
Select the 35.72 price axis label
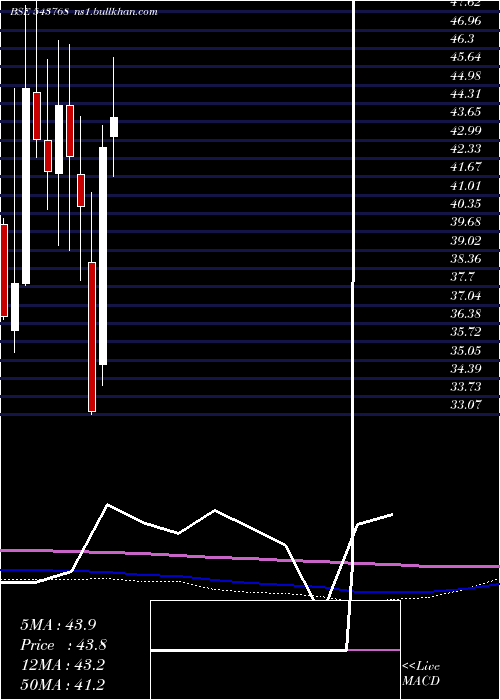pyautogui.click(x=466, y=332)
